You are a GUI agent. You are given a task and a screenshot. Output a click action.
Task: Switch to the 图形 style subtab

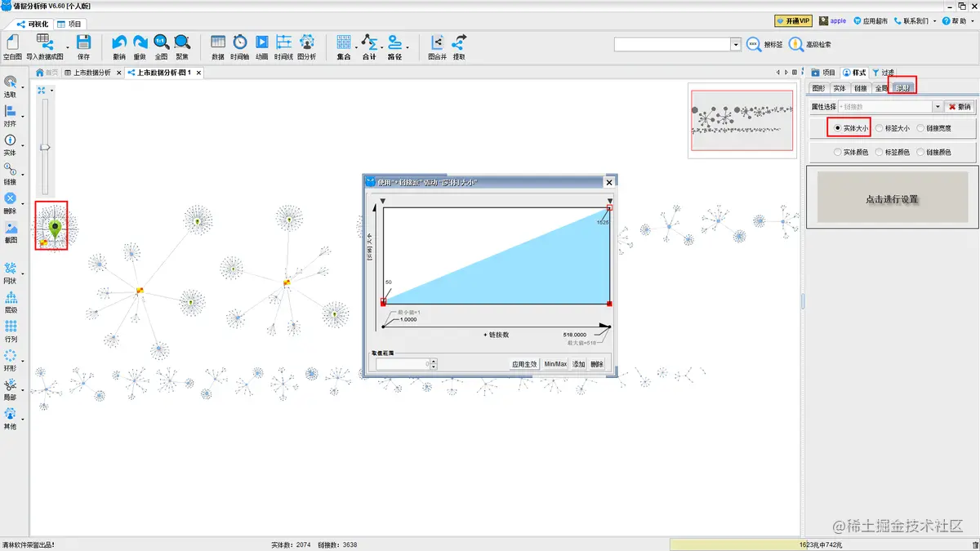tap(818, 88)
